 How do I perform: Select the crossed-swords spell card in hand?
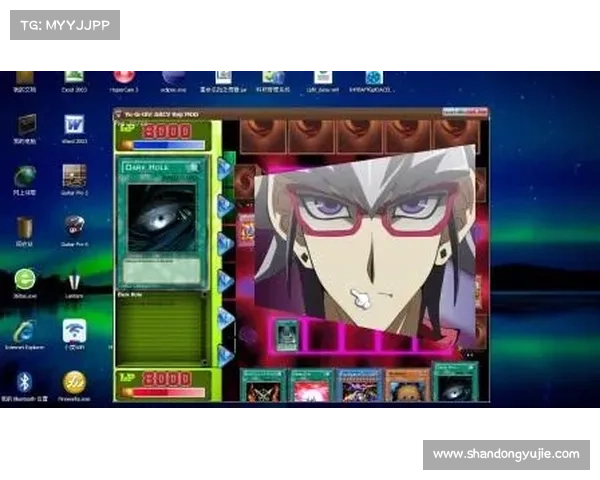[263, 385]
